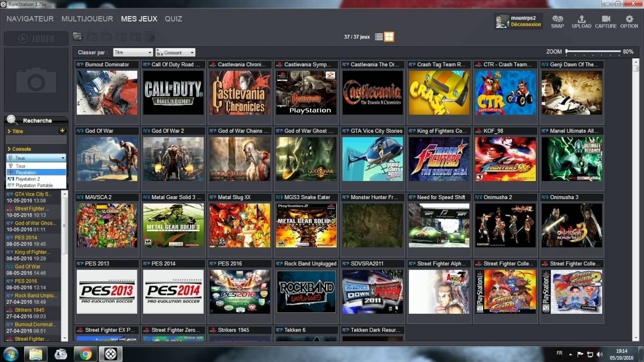This screenshot has height=362, width=644.
Task: Open the Croissant order dropdown
Action: click(175, 52)
